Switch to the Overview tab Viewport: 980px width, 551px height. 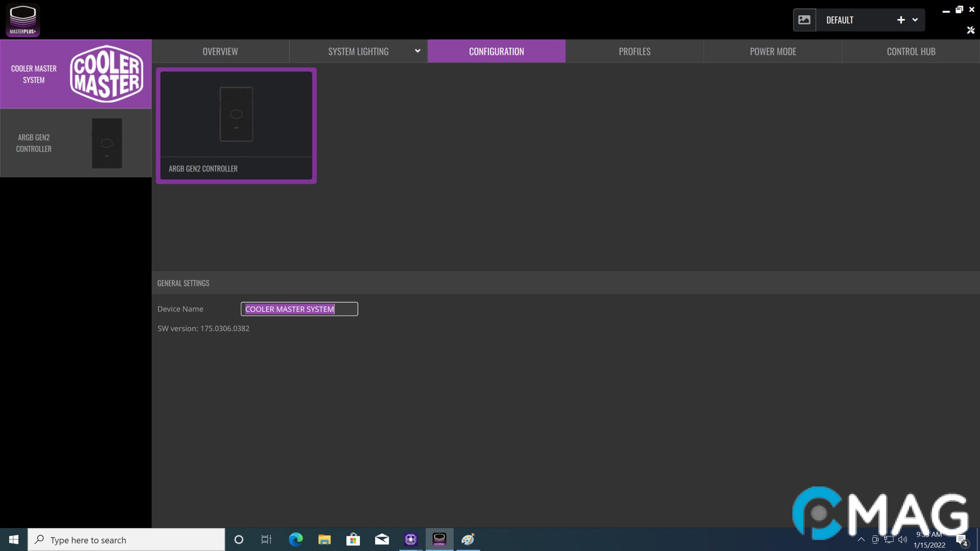point(220,51)
